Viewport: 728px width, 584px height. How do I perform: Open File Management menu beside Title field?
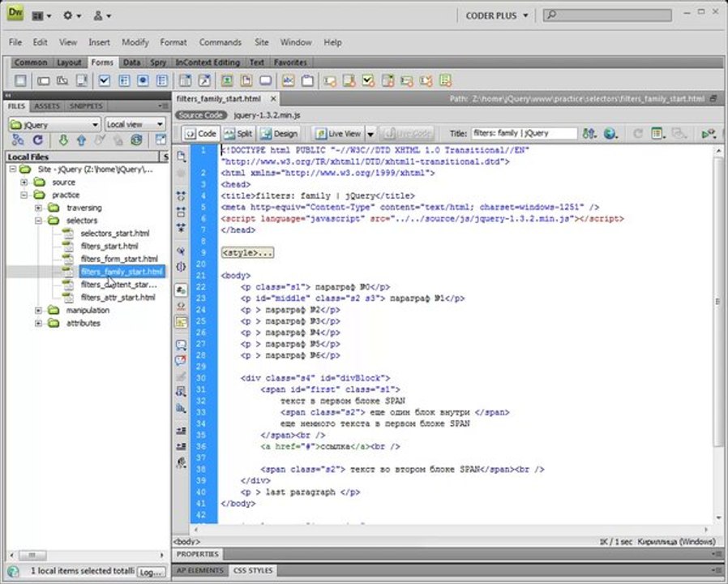(x=589, y=134)
